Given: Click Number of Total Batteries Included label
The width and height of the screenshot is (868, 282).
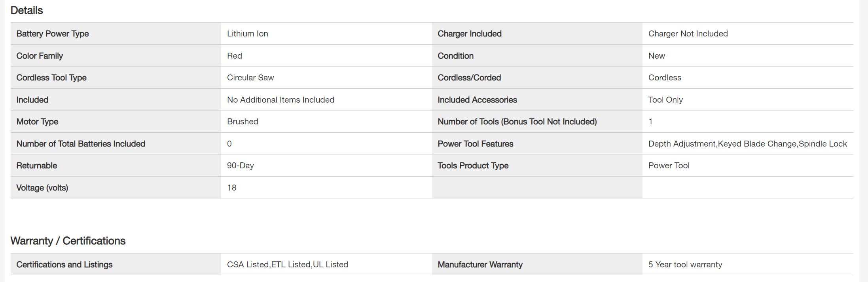Looking at the screenshot, I should click(x=81, y=144).
